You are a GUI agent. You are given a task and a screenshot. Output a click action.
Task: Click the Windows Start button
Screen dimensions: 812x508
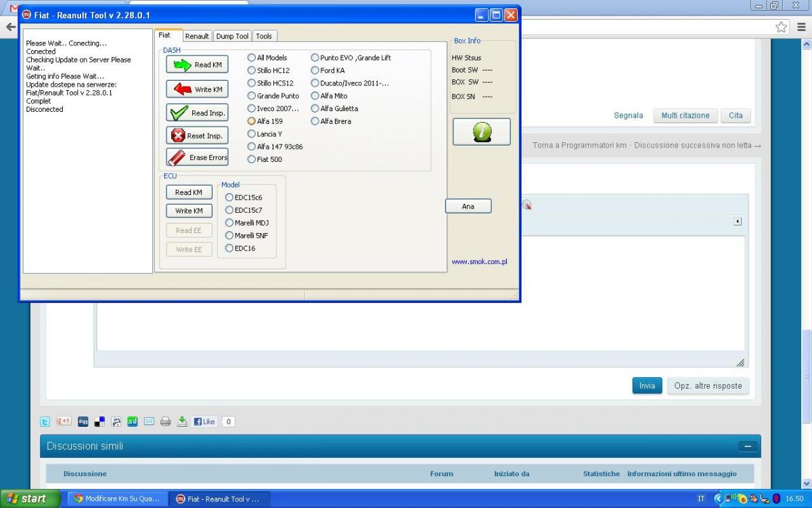click(30, 499)
